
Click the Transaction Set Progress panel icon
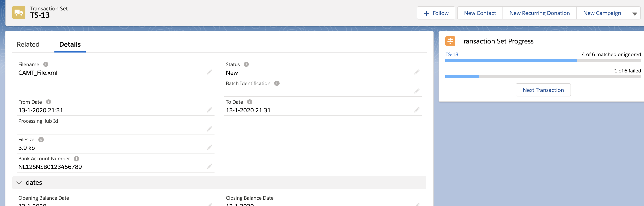[x=450, y=41]
